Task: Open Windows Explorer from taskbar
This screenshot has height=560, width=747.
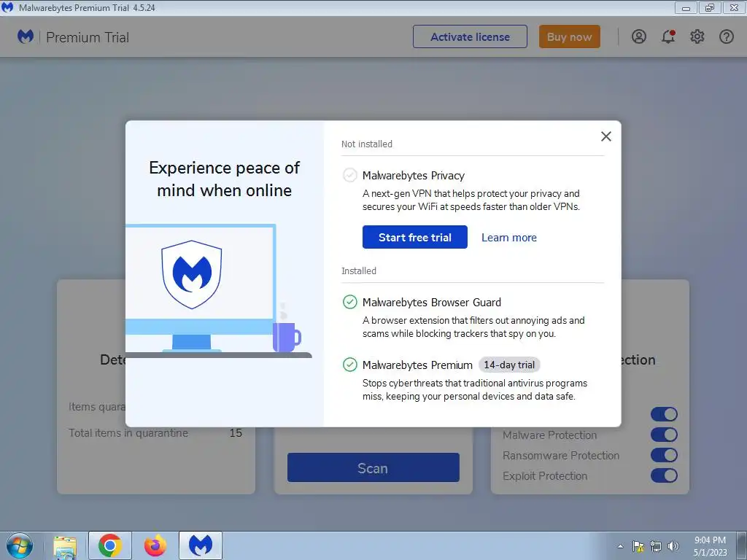Action: pos(65,545)
